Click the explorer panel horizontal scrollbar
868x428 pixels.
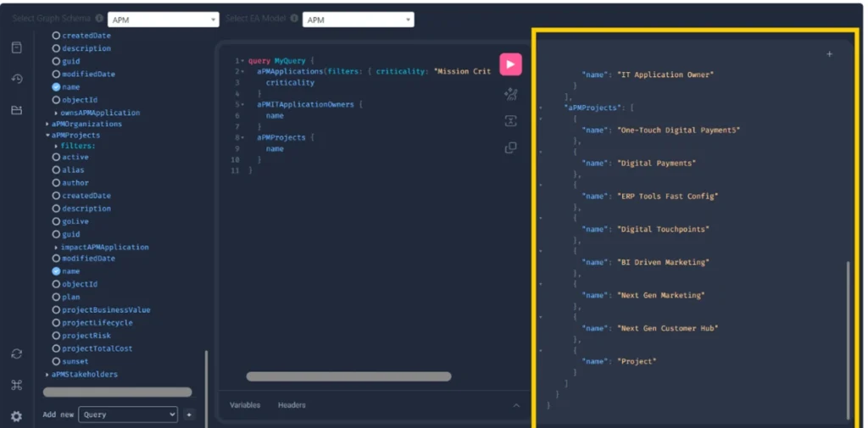click(117, 392)
